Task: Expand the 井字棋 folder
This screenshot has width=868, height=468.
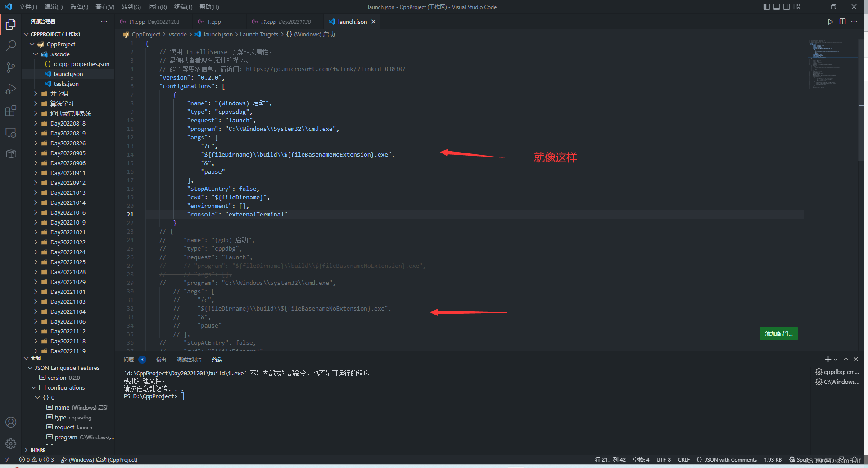Action: [x=36, y=94]
